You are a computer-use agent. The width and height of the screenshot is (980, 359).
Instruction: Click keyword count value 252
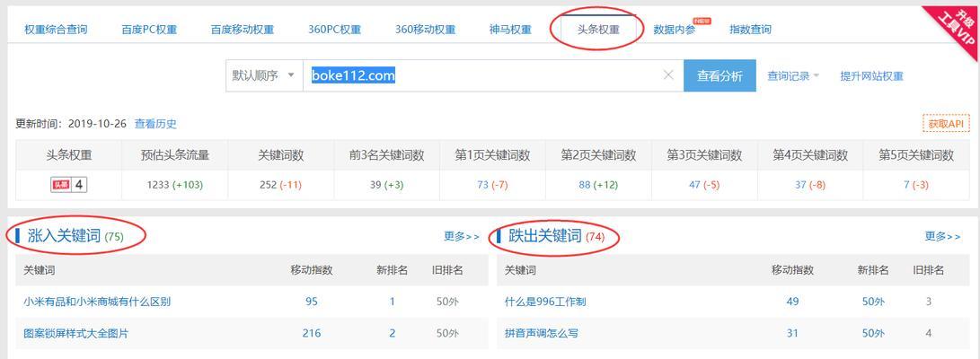pos(268,185)
